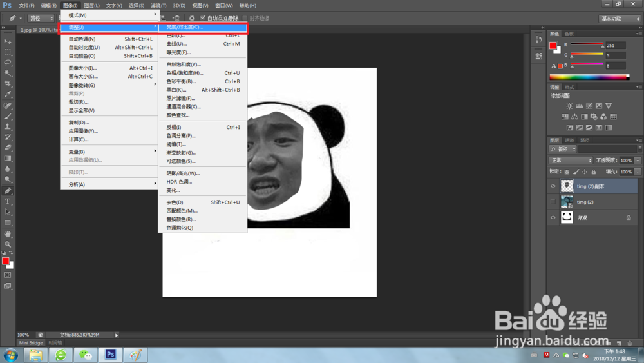
Task: Pick color from spectrum ramp
Action: (589, 77)
